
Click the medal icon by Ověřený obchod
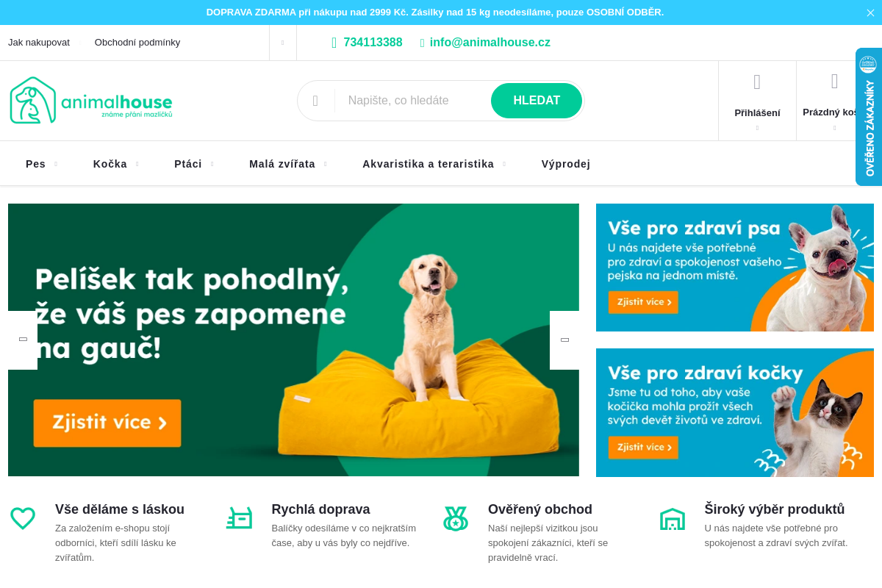tap(456, 518)
